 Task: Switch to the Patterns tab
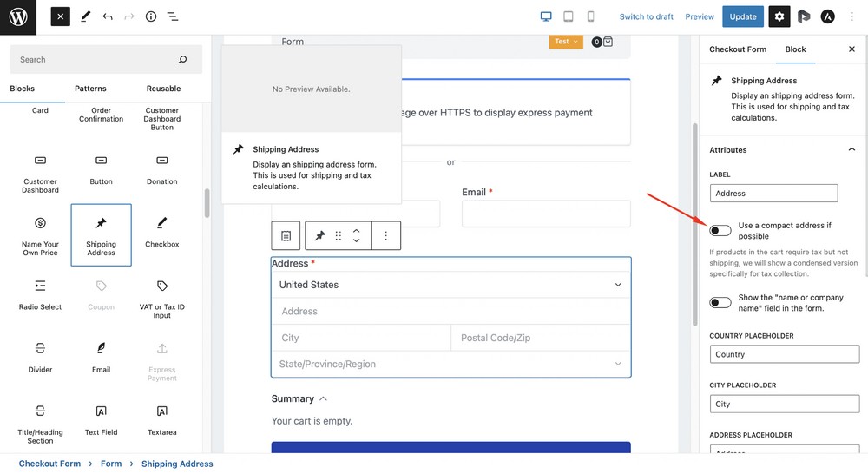(x=90, y=89)
